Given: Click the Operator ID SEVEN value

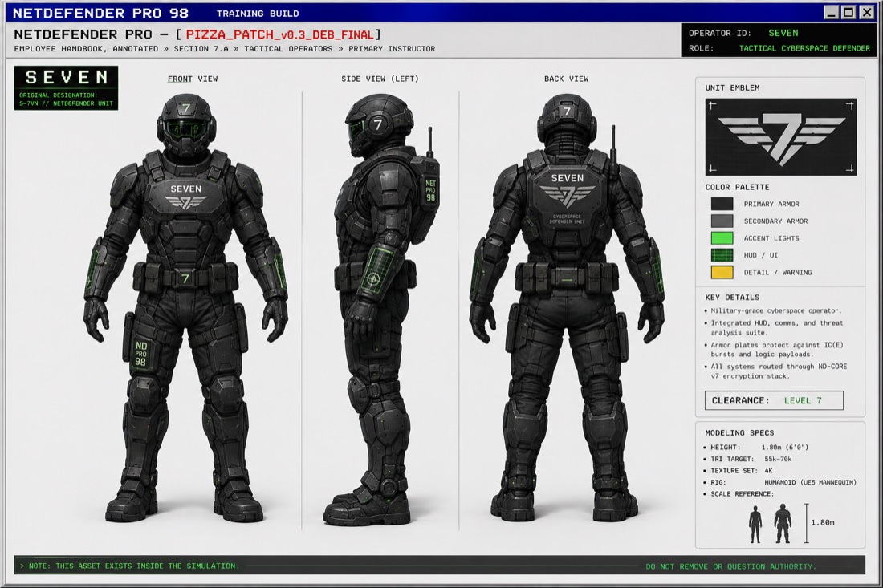Looking at the screenshot, I should click(x=783, y=33).
